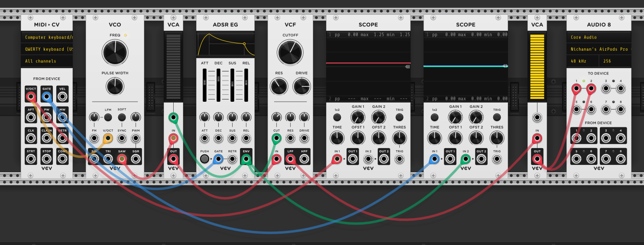This screenshot has height=245, width=644.
Task: Click the LPF output jack on VCF
Action: pyautogui.click(x=290, y=159)
